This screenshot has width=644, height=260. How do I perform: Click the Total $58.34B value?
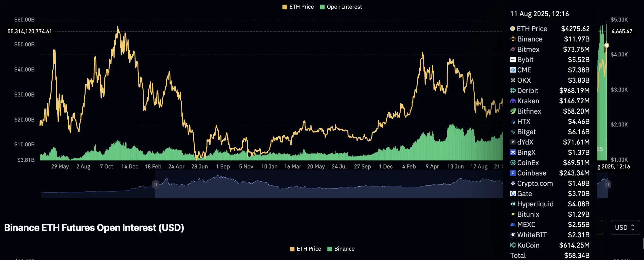[x=577, y=255]
